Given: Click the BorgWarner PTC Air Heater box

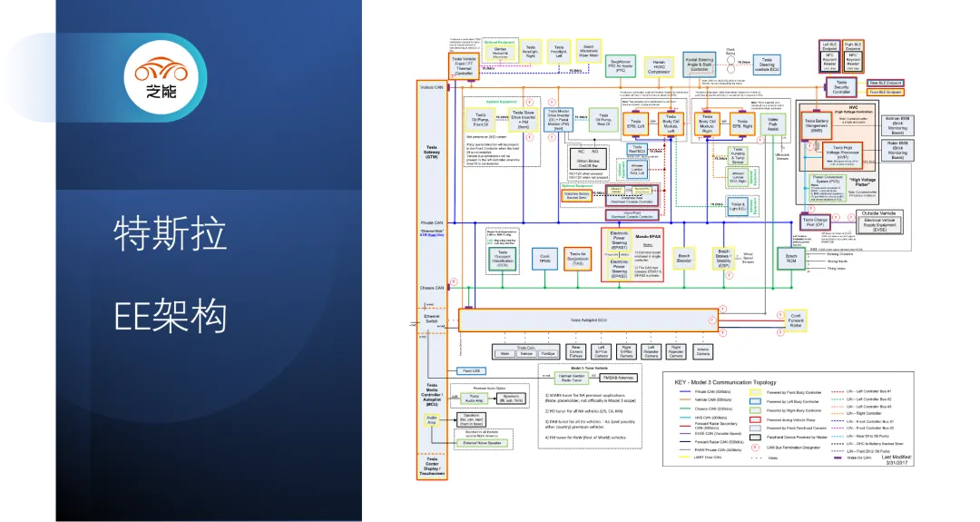Looking at the screenshot, I should point(621,66).
